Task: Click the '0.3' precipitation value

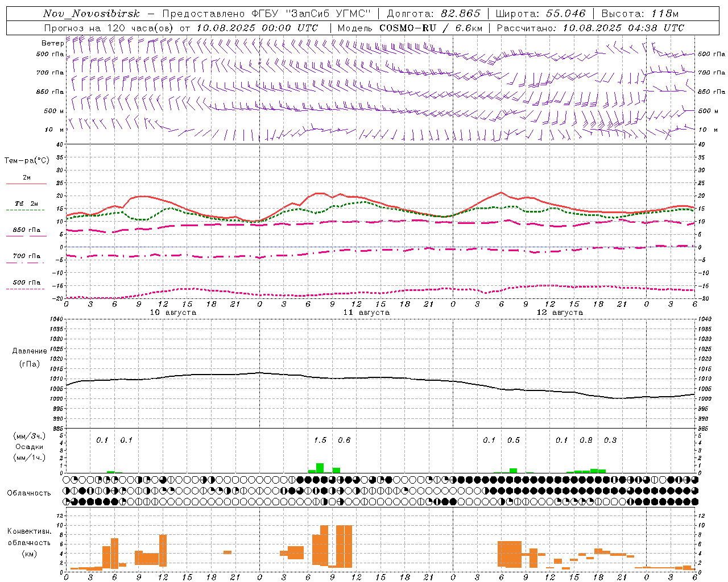Action: pos(610,440)
